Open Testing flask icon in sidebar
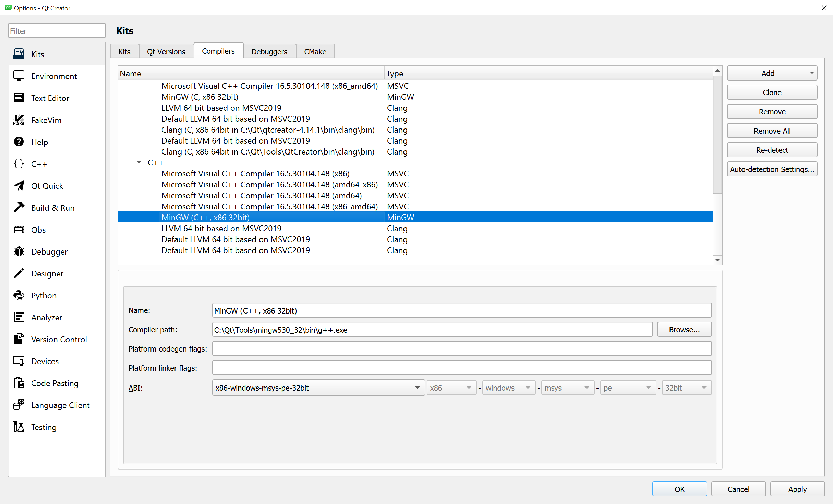The image size is (833, 504). pos(19,427)
